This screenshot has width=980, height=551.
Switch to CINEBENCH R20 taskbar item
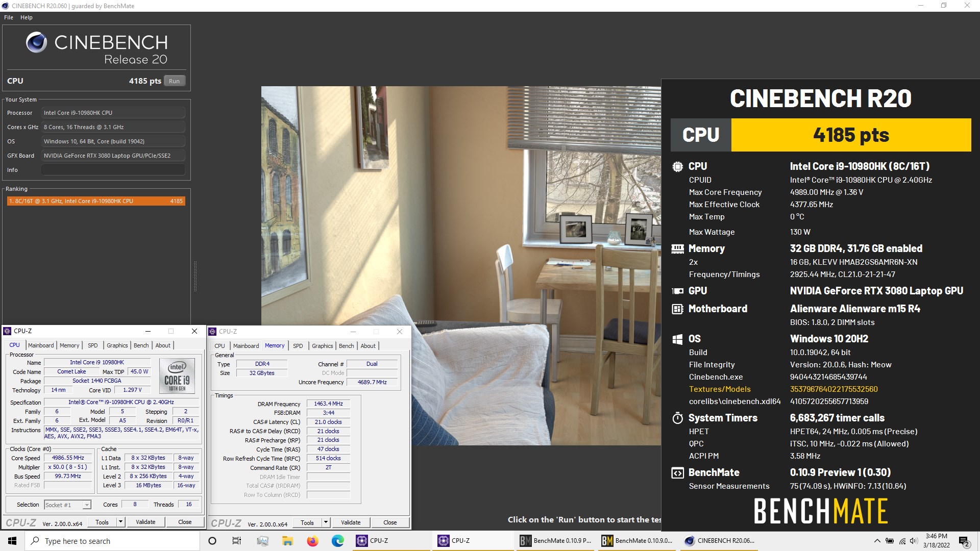(x=720, y=541)
